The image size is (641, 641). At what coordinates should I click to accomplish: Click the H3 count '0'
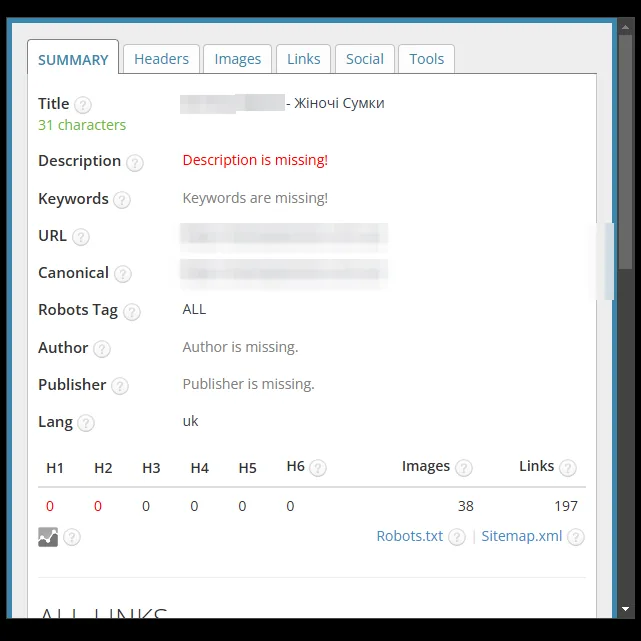146,506
